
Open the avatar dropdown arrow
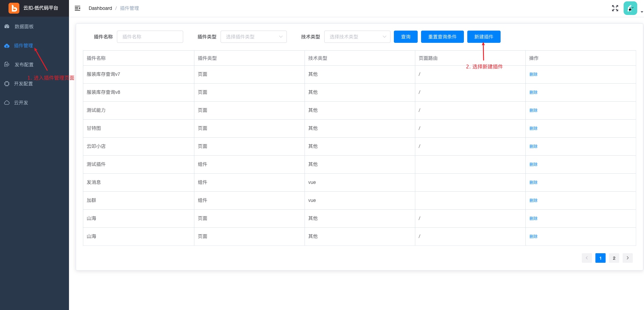coord(641,12)
